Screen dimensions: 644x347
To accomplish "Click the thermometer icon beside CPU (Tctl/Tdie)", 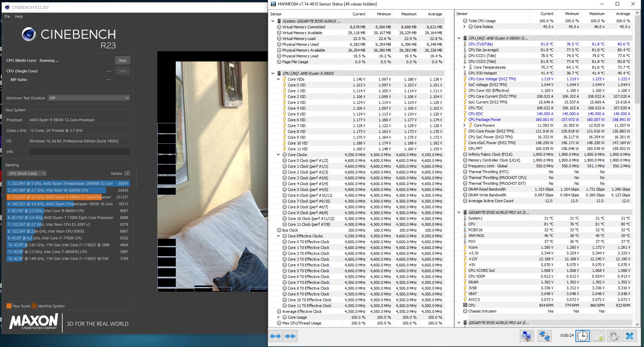I will click(465, 44).
